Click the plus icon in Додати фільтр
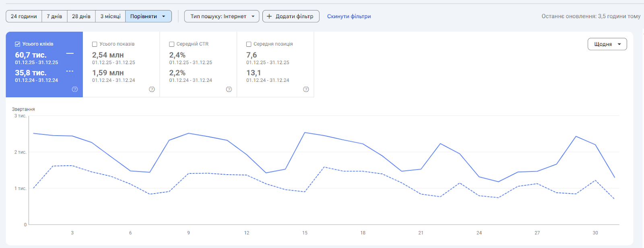Screen dimensions: 644x248 click(x=269, y=16)
